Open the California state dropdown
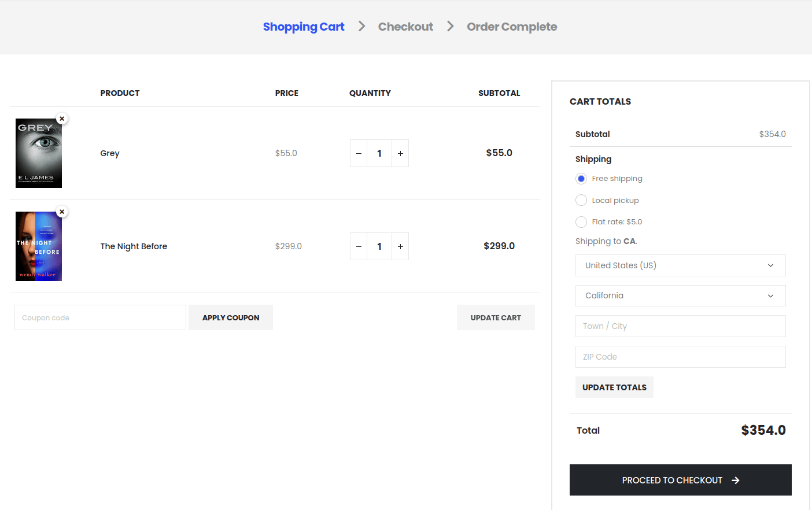The height and width of the screenshot is (510, 812). click(x=680, y=295)
